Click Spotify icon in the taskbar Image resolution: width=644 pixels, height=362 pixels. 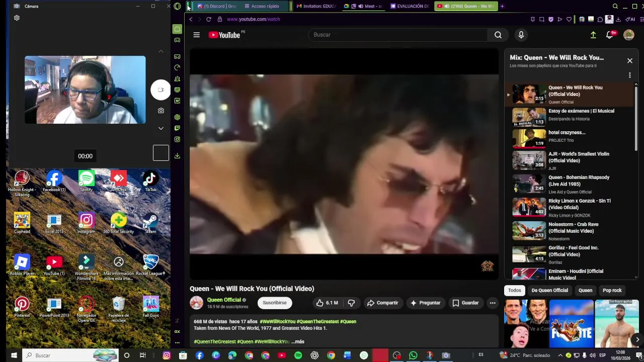pyautogui.click(x=298, y=355)
